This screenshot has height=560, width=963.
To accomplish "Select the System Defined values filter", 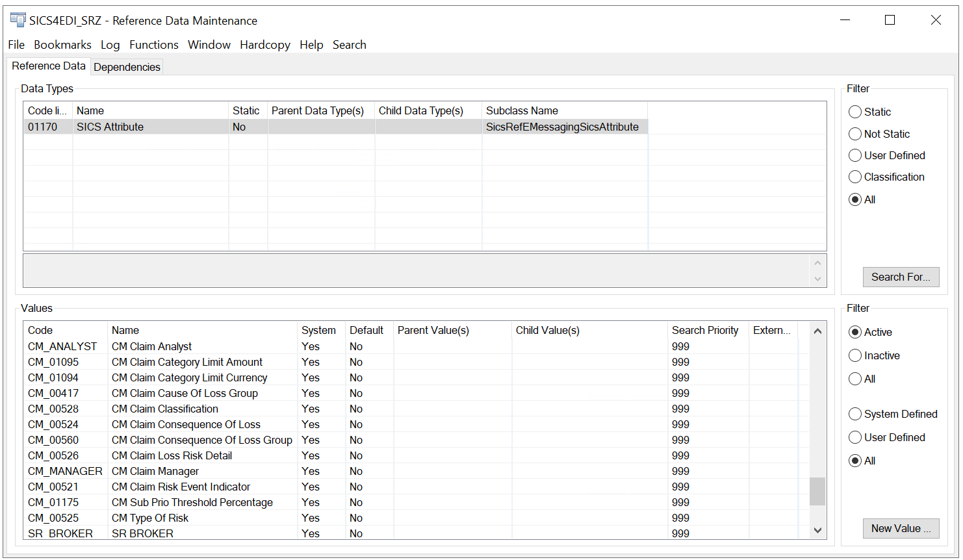I will [x=855, y=414].
